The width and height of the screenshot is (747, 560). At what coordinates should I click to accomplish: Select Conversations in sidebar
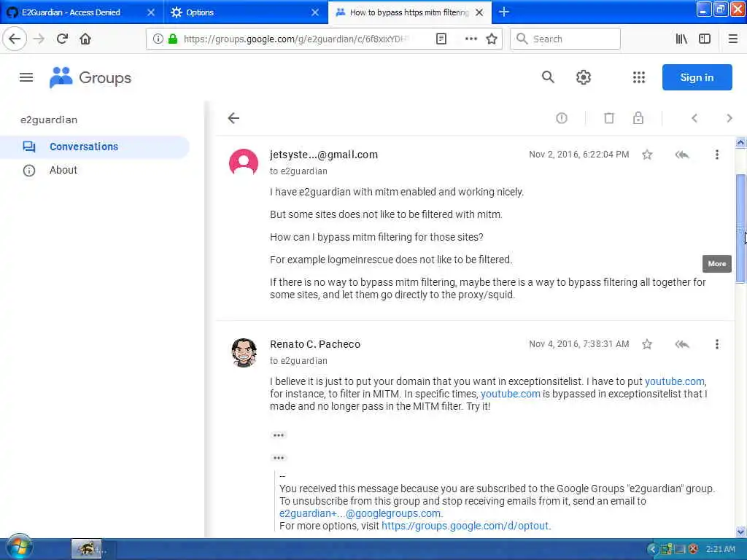pos(95,147)
